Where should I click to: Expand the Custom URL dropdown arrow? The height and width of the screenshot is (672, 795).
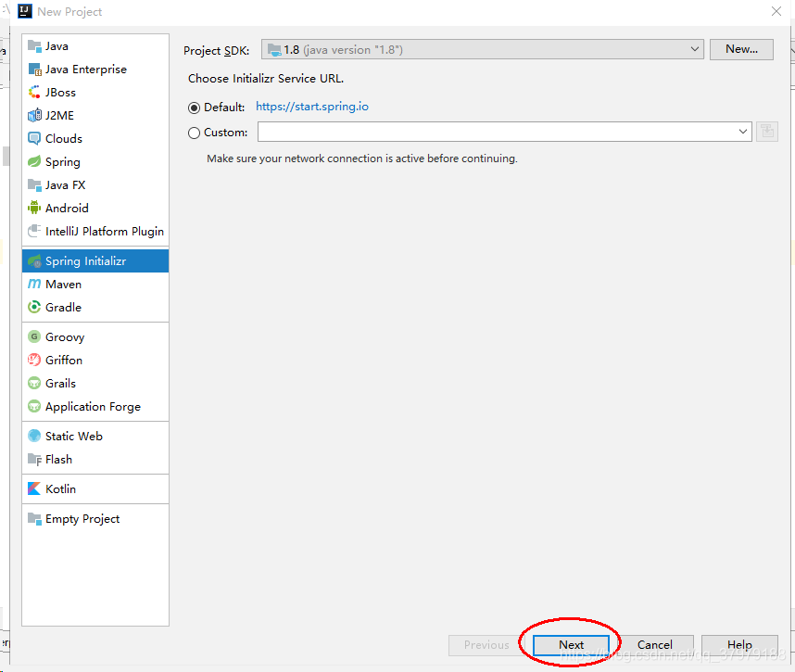(743, 132)
